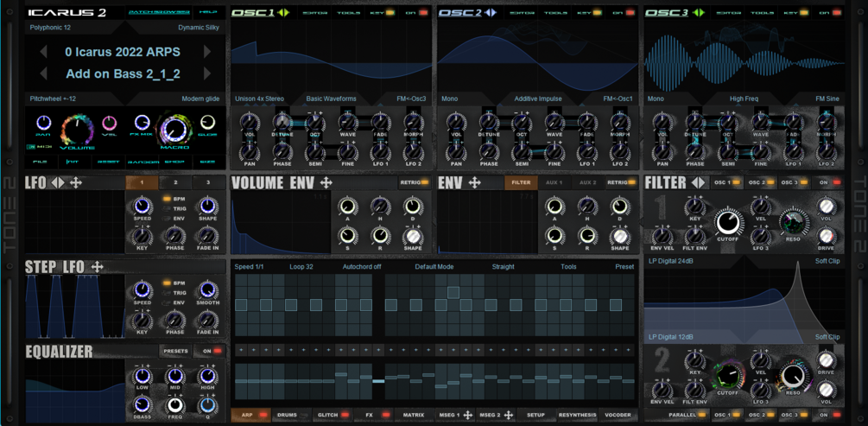Viewport: 868px width, 426px height.
Task: Select next patch with right arrow beside Add on Bass
Action: (207, 73)
